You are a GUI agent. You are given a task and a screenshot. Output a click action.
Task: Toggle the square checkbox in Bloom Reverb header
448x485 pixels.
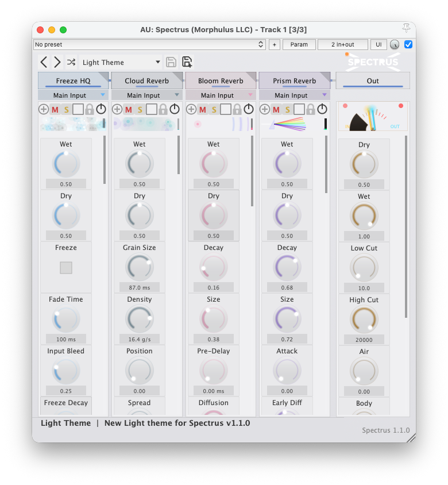click(x=226, y=109)
